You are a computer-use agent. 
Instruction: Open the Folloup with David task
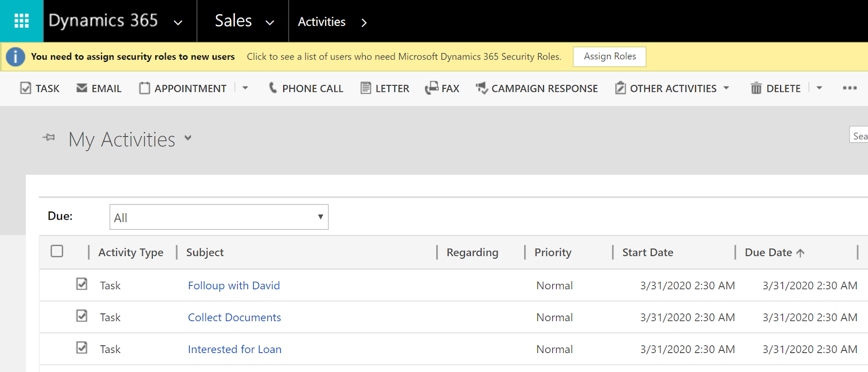(234, 286)
